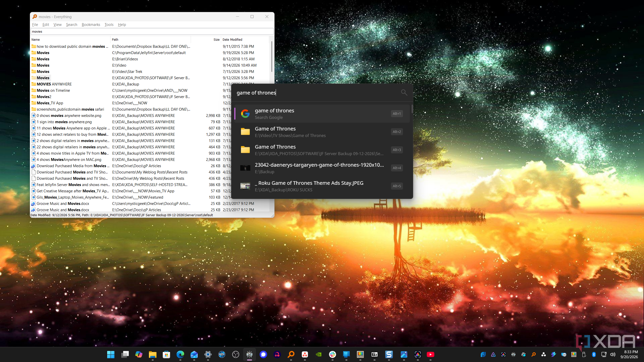Open the clock showing 8:33 PM

coord(629,354)
